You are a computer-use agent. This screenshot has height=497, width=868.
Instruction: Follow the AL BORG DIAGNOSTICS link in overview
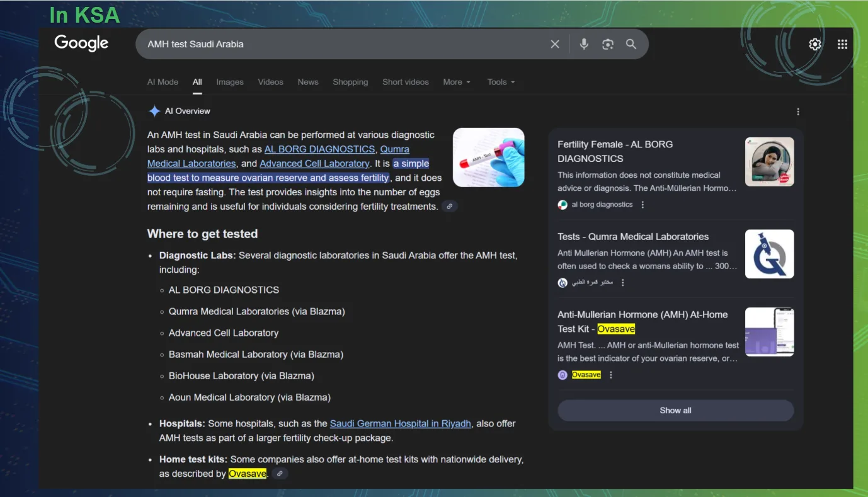[319, 149]
